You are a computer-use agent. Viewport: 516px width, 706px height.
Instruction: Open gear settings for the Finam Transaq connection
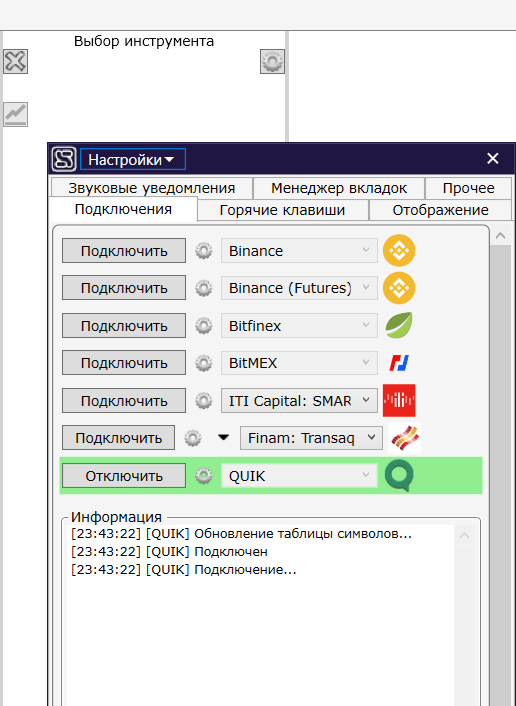(x=193, y=438)
